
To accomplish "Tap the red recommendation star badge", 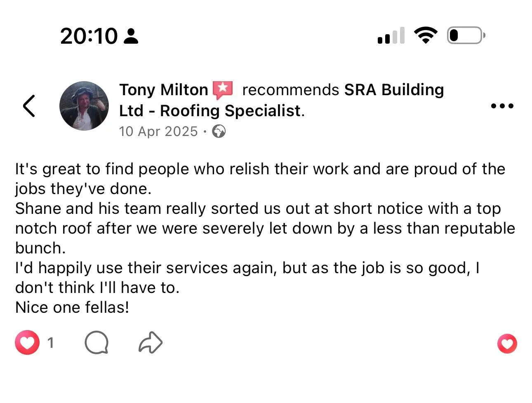I will click(x=223, y=89).
